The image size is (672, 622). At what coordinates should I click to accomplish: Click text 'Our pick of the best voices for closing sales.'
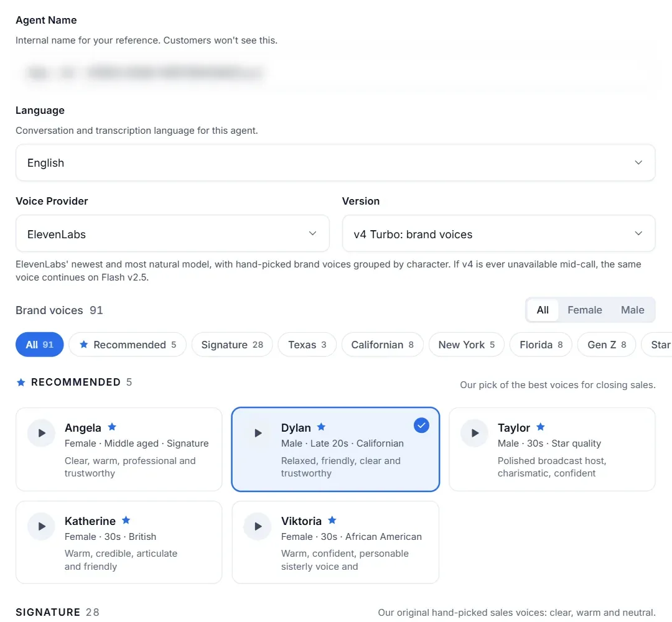(x=558, y=384)
